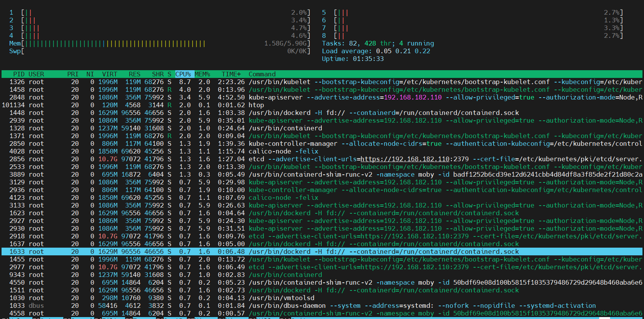Sort by the MEM% column header

[x=202, y=74]
